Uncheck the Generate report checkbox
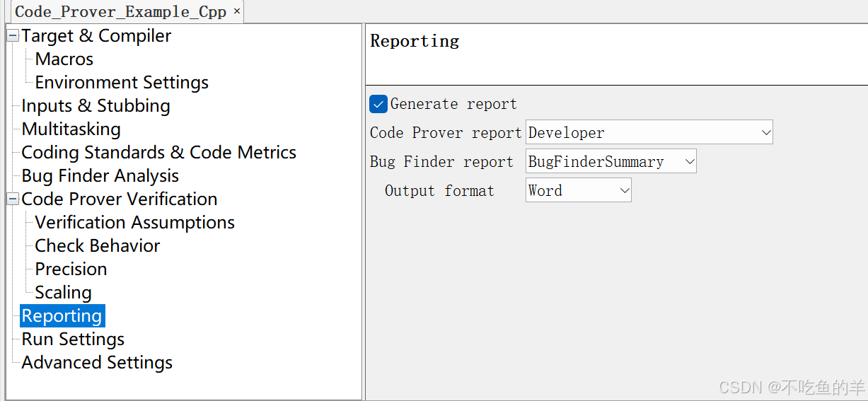The height and width of the screenshot is (401, 868). pyautogui.click(x=378, y=104)
